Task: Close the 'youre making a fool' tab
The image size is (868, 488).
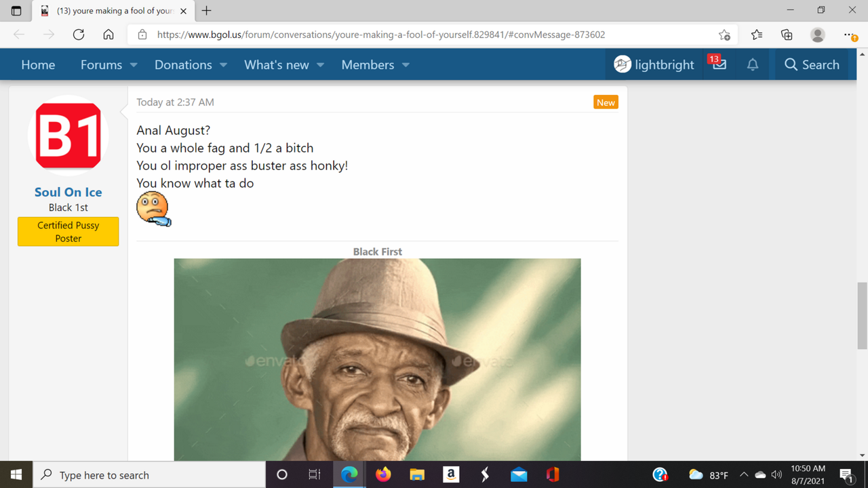Action: pos(183,11)
